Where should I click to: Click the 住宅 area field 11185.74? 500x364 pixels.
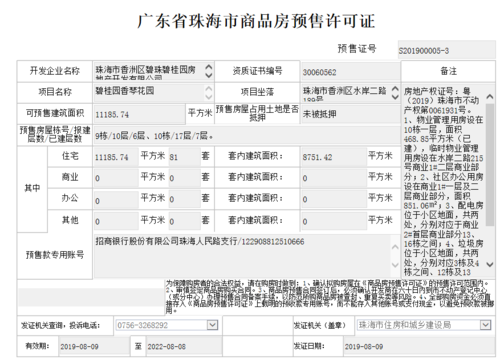tap(116, 157)
